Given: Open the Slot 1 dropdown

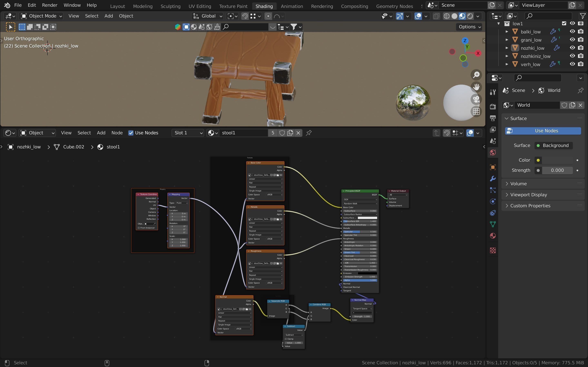Looking at the screenshot, I should (188, 133).
